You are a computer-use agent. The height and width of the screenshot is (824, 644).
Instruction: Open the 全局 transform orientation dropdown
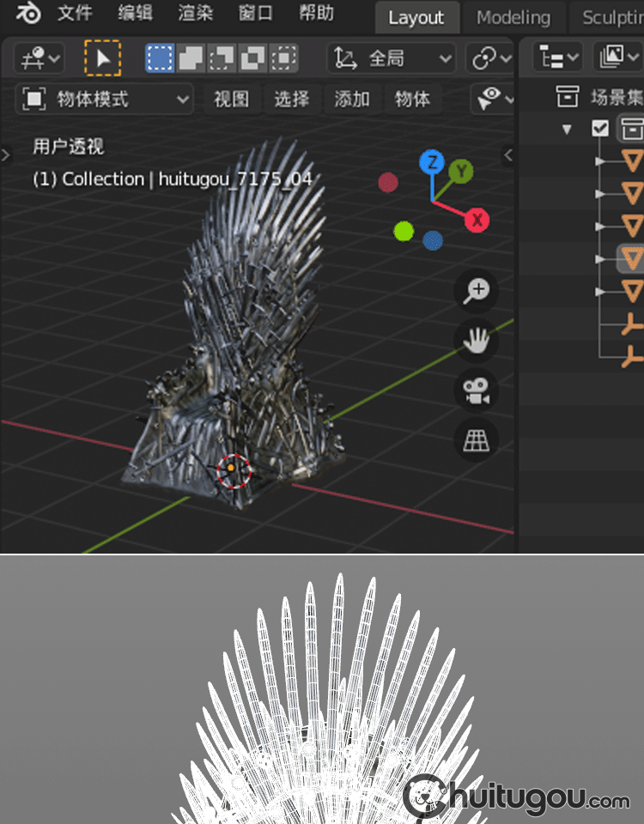point(393,58)
